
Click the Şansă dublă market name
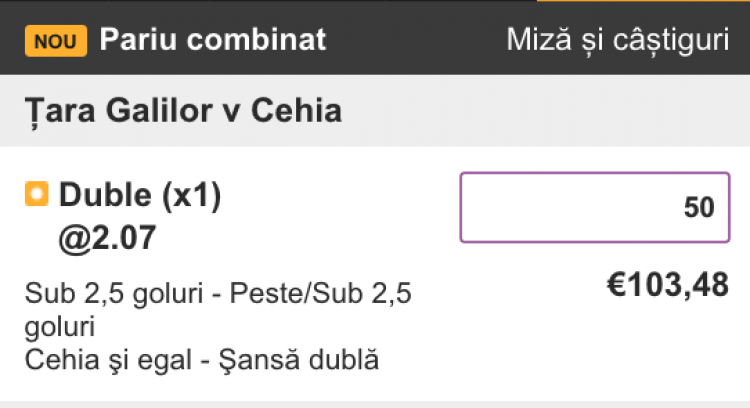tap(299, 359)
